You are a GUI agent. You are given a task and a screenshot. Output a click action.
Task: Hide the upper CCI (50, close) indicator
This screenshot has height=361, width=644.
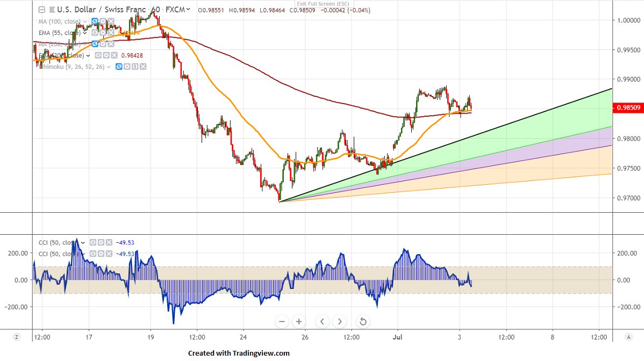point(93,242)
